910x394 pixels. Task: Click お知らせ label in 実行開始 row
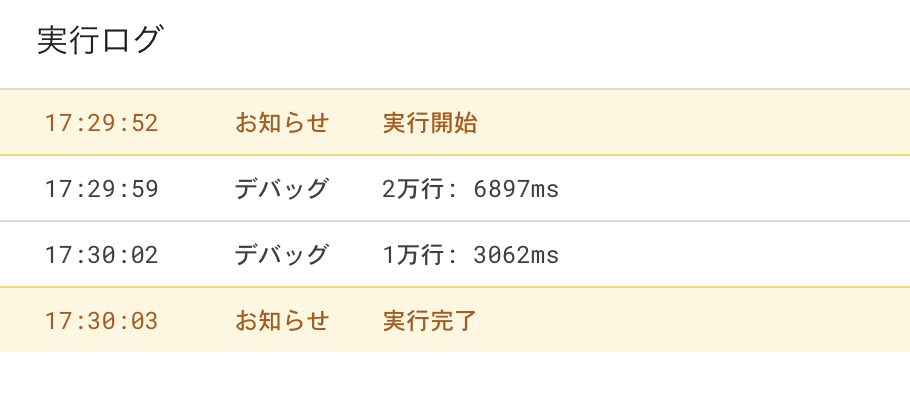(x=282, y=124)
